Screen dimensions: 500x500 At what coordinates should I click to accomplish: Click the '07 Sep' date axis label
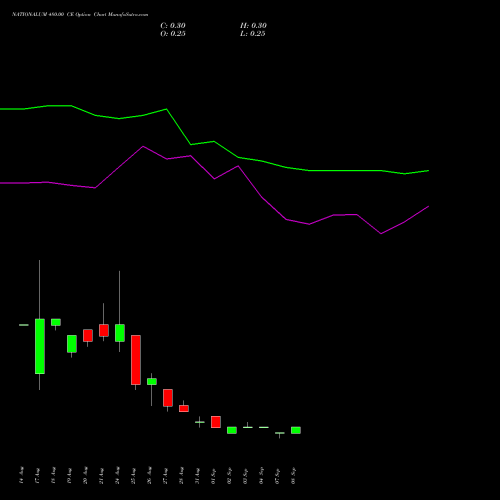tap(278, 475)
